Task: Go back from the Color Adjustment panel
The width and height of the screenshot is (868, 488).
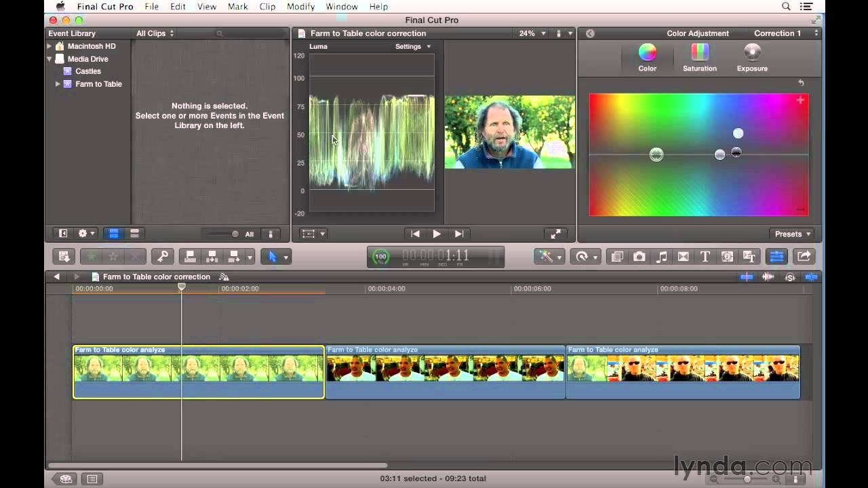Action: 590,33
